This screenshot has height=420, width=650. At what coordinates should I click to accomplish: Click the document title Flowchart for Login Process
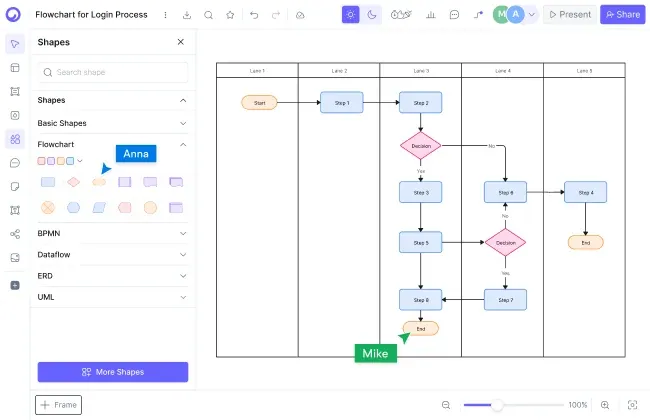click(x=91, y=15)
